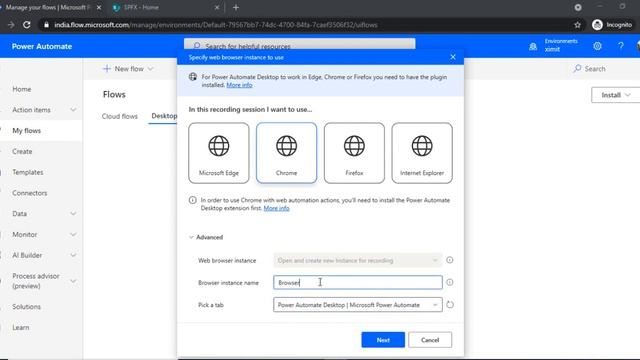The width and height of the screenshot is (640, 360).
Task: Open Create in the sidebar
Action: click(22, 151)
